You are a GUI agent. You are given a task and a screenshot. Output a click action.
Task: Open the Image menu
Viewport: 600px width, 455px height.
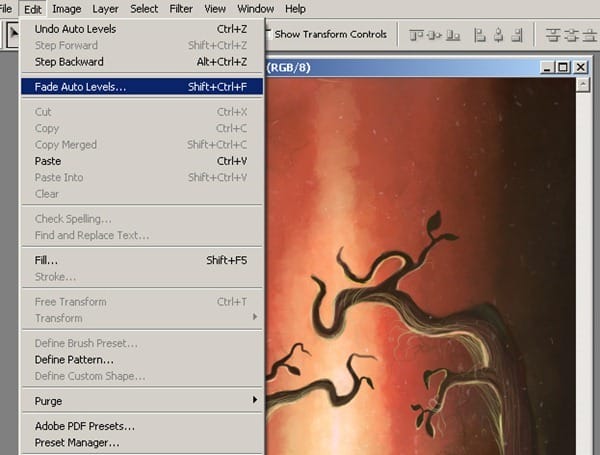click(x=67, y=9)
